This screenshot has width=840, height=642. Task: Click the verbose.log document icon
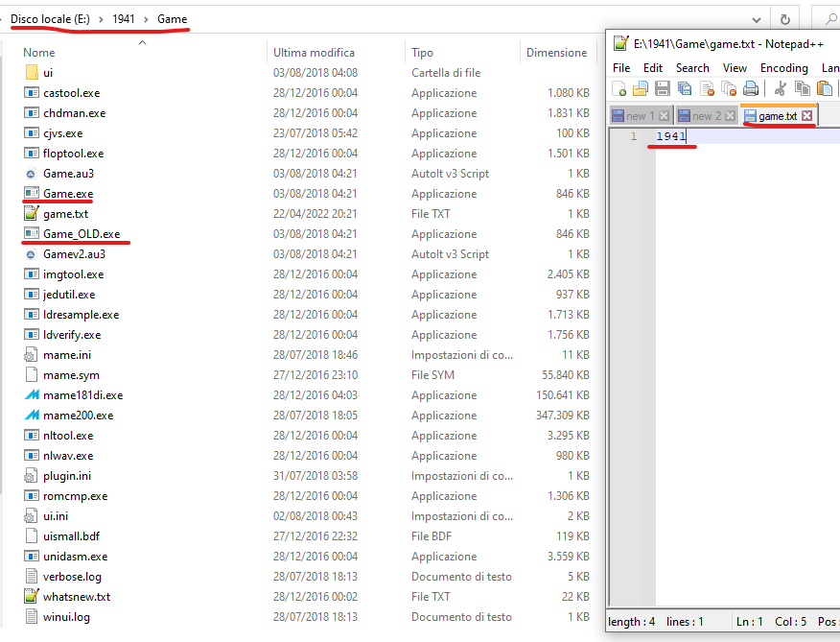32,577
